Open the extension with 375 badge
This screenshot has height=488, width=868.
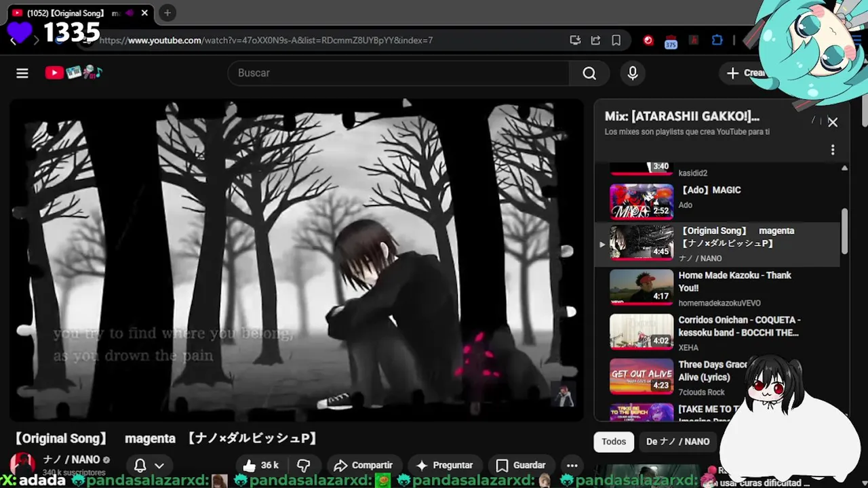click(x=671, y=41)
